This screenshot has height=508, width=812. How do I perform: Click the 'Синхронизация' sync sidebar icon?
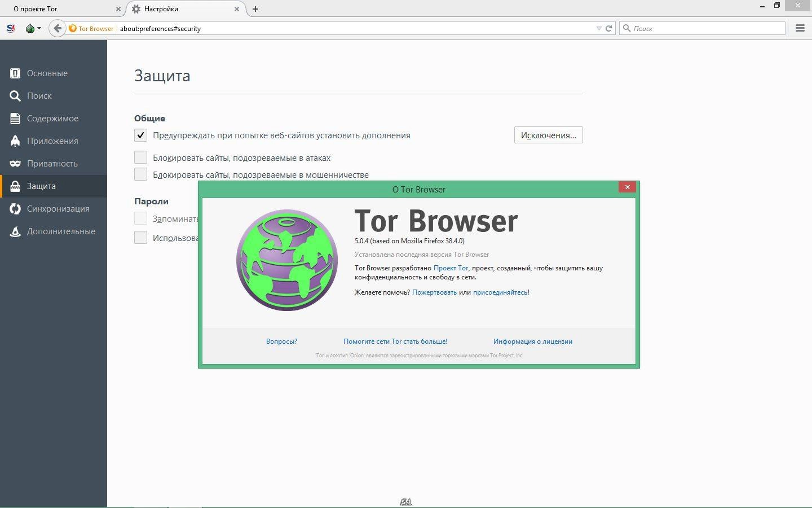tap(15, 209)
